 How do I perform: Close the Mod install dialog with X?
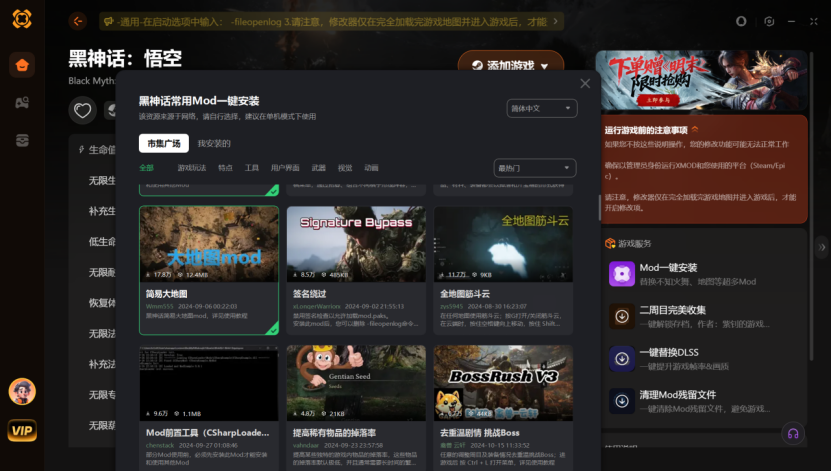coord(585,84)
